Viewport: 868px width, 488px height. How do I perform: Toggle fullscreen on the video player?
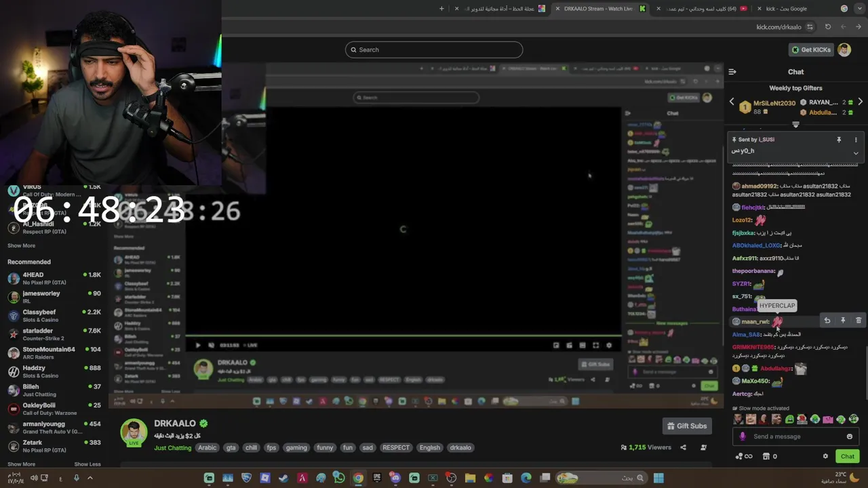(x=595, y=345)
